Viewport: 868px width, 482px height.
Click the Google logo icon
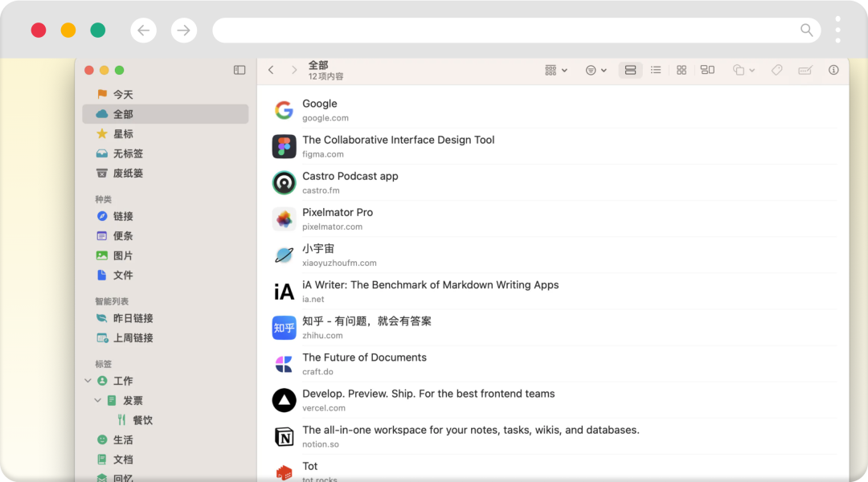pyautogui.click(x=284, y=110)
